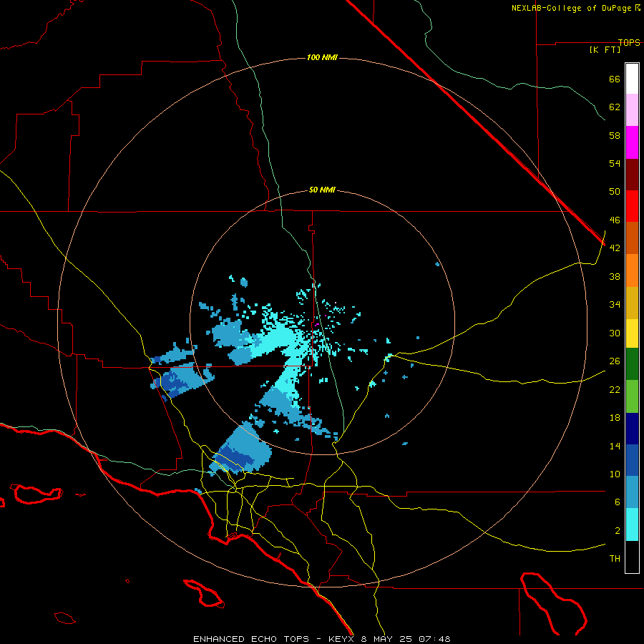The height and width of the screenshot is (644, 644).
Task: Click the "NEXLAB-College of DuPage" credit text
Action: click(x=572, y=8)
